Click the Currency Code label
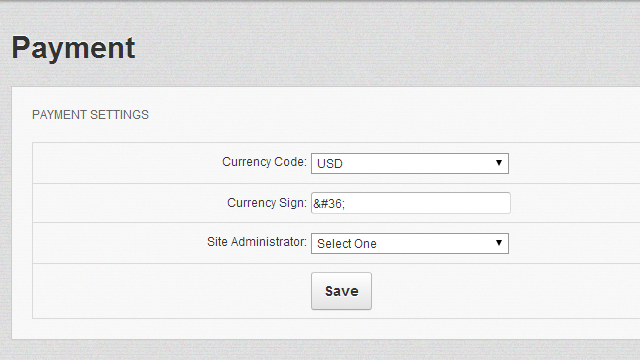The width and height of the screenshot is (640, 360). click(x=264, y=162)
